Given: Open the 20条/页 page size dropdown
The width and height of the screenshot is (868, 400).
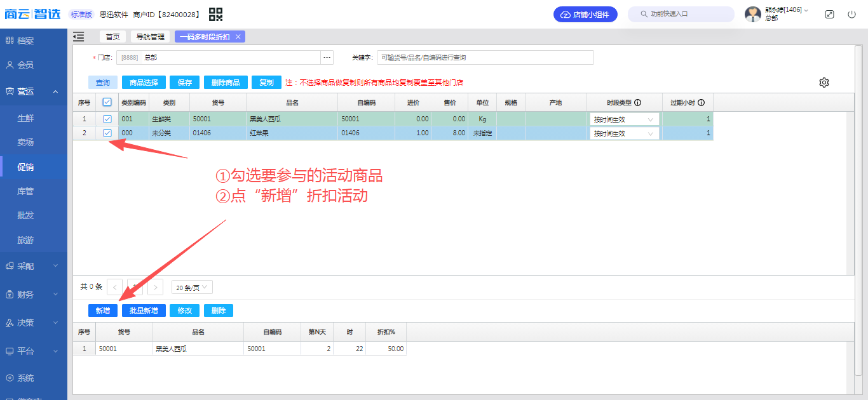Looking at the screenshot, I should pyautogui.click(x=192, y=288).
